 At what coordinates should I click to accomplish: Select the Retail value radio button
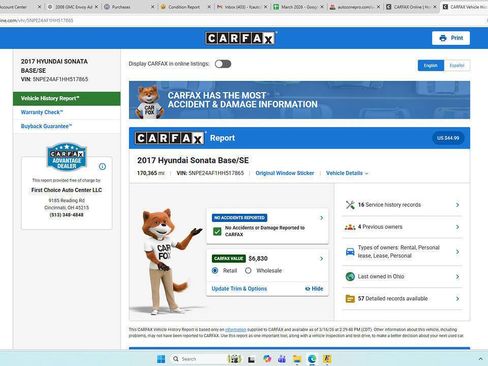[x=215, y=270]
